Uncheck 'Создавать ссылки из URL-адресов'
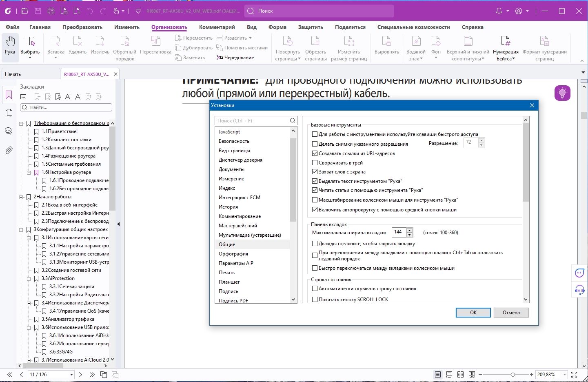Image resolution: width=588 pixels, height=382 pixels. point(315,153)
